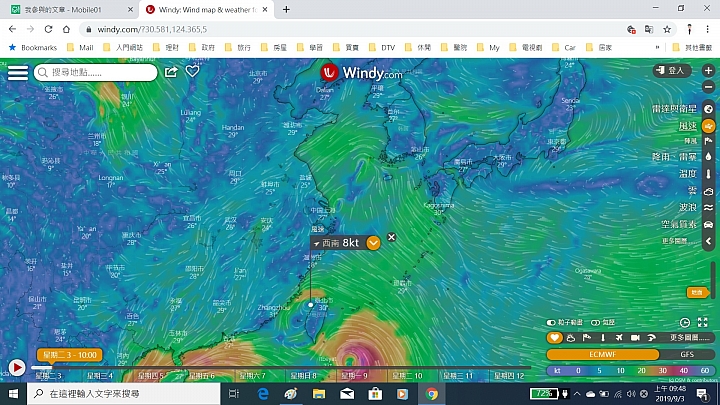
Task: Switch to GFS forecast model
Action: [x=687, y=354]
